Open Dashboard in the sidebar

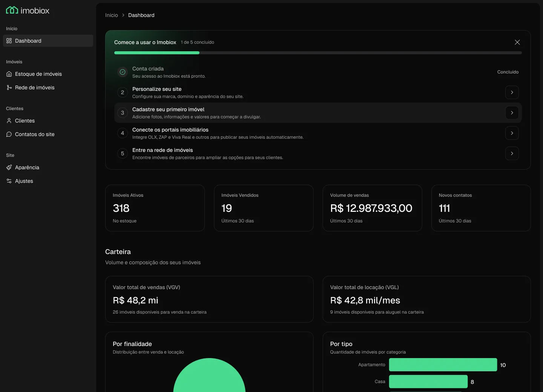48,41
